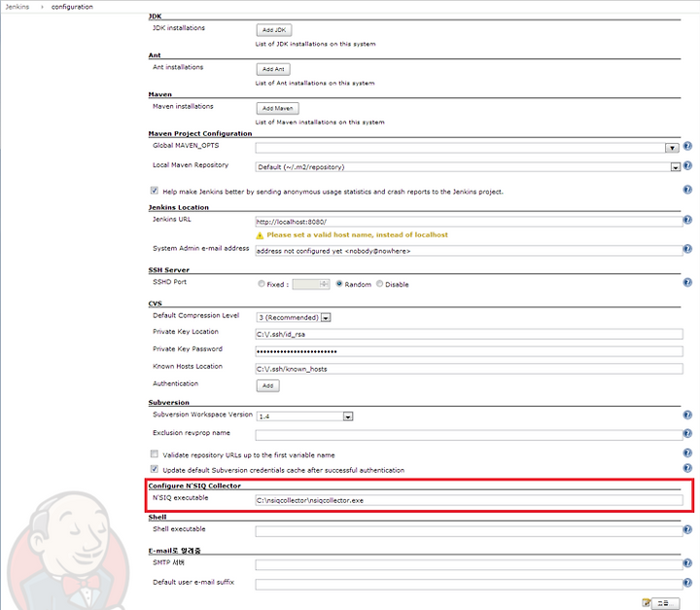Click Known Hosts Location field

click(469, 369)
